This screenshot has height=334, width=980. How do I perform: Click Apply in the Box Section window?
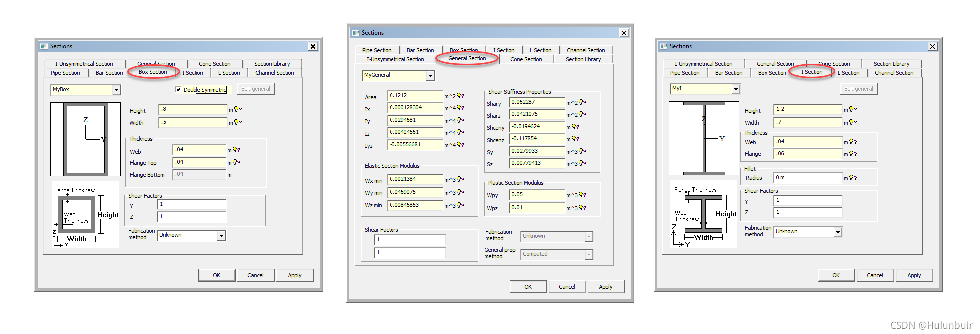click(x=295, y=275)
